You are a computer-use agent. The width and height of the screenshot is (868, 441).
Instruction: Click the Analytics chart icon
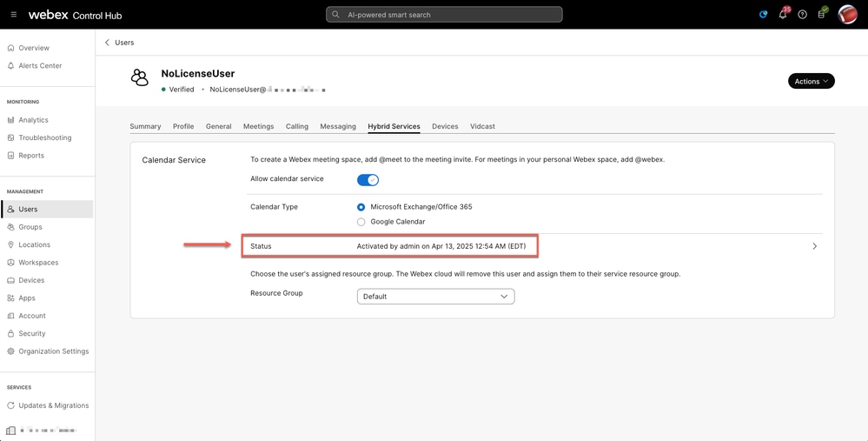tap(11, 120)
